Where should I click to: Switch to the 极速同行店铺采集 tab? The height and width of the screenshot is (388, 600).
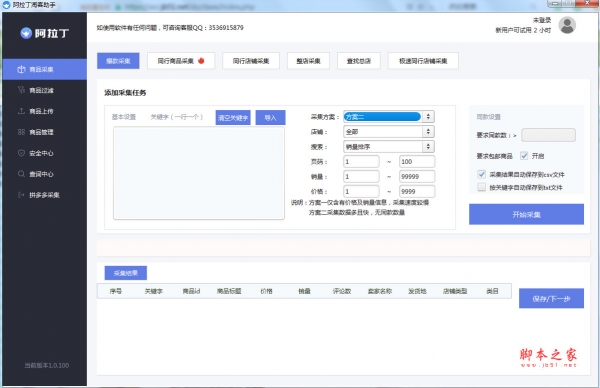423,61
